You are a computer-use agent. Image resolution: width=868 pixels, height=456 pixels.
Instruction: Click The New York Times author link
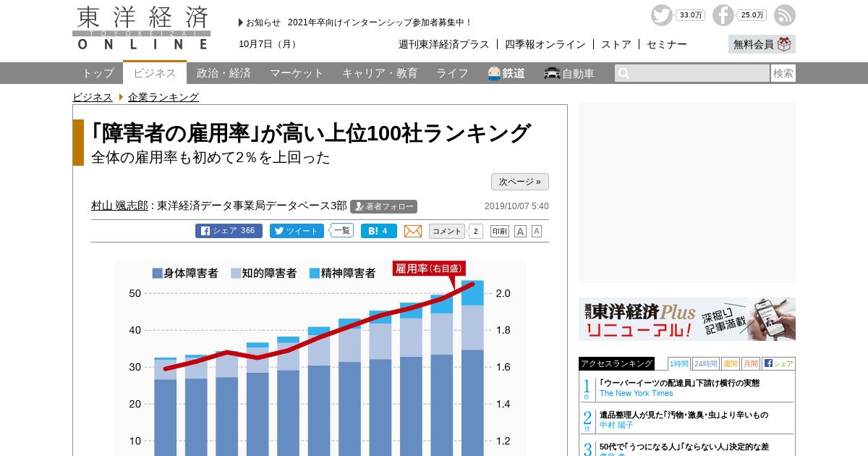coord(637,393)
